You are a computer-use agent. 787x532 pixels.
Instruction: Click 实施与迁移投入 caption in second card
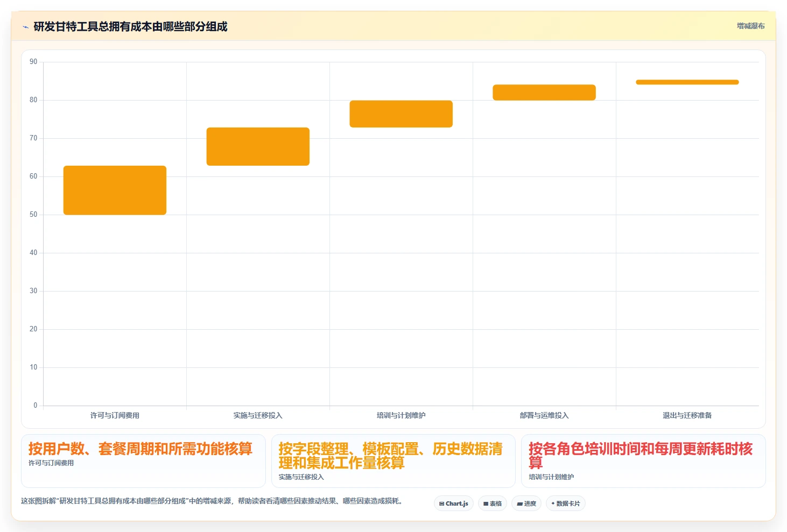click(301, 477)
